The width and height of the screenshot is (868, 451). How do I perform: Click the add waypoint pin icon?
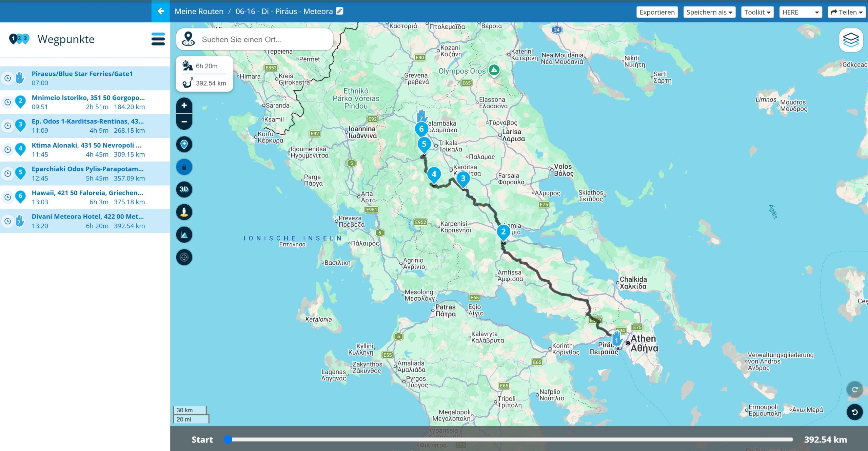184,144
